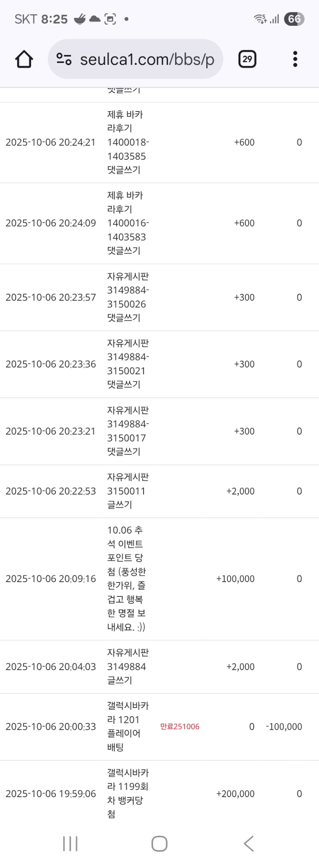Tap the Android recent apps button

70,843
